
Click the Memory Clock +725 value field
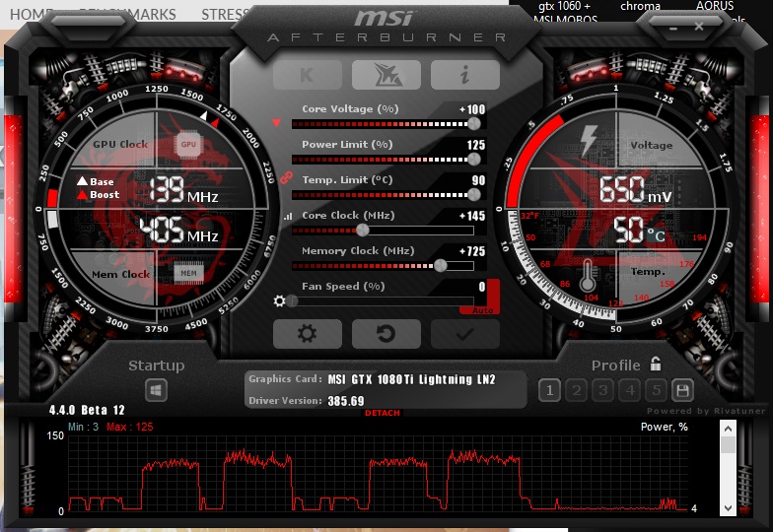(x=471, y=251)
